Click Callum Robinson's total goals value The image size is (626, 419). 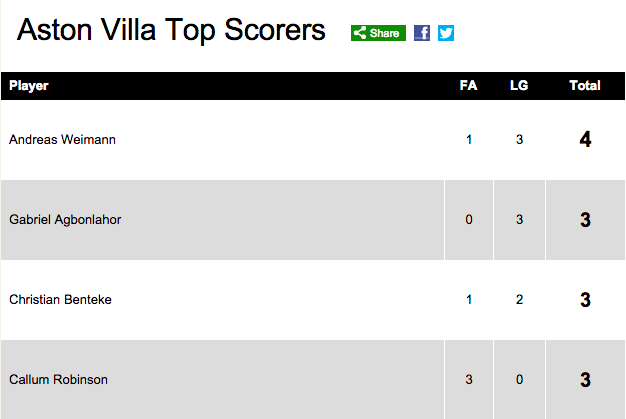point(585,379)
